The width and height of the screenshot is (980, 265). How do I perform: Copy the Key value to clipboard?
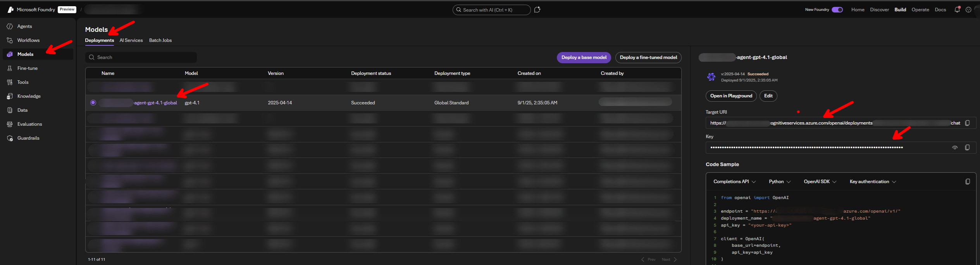tap(967, 147)
